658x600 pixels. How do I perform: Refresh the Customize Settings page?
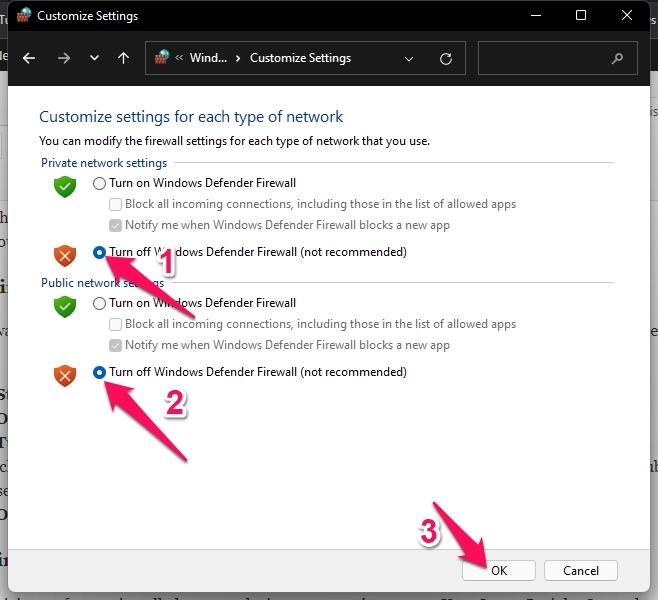click(x=446, y=58)
